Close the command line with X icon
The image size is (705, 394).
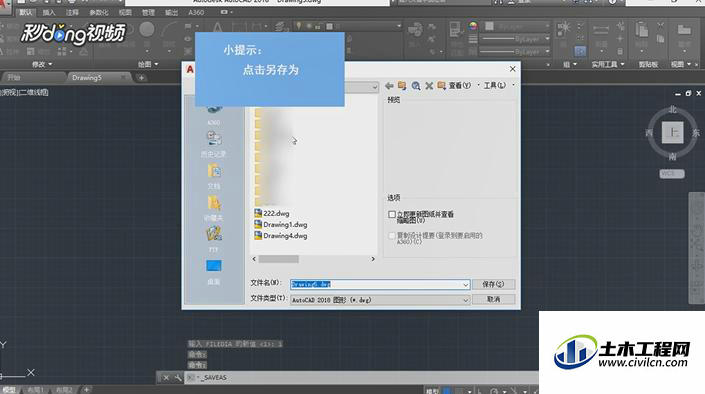(165, 378)
